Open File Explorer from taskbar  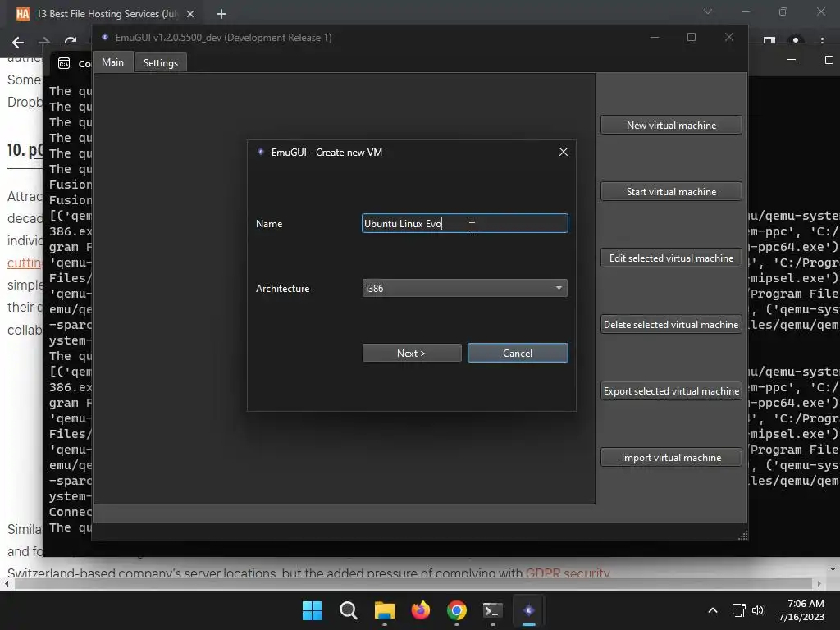pyautogui.click(x=385, y=610)
